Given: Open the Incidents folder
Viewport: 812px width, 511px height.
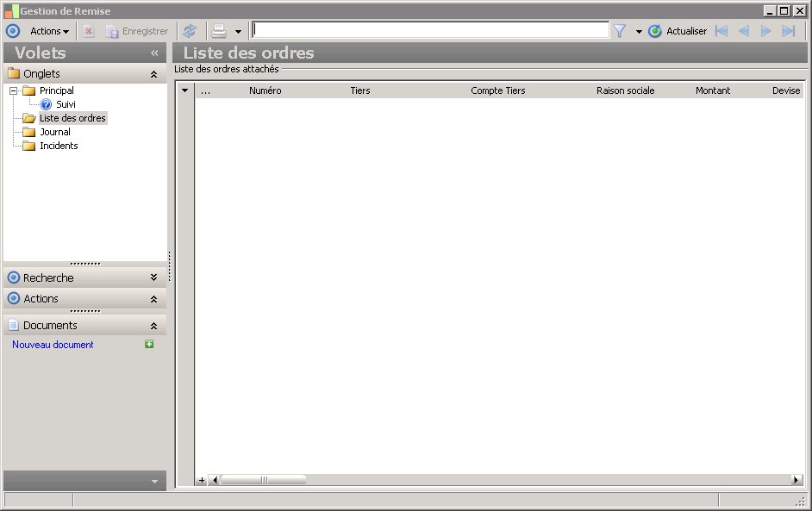Looking at the screenshot, I should (59, 146).
